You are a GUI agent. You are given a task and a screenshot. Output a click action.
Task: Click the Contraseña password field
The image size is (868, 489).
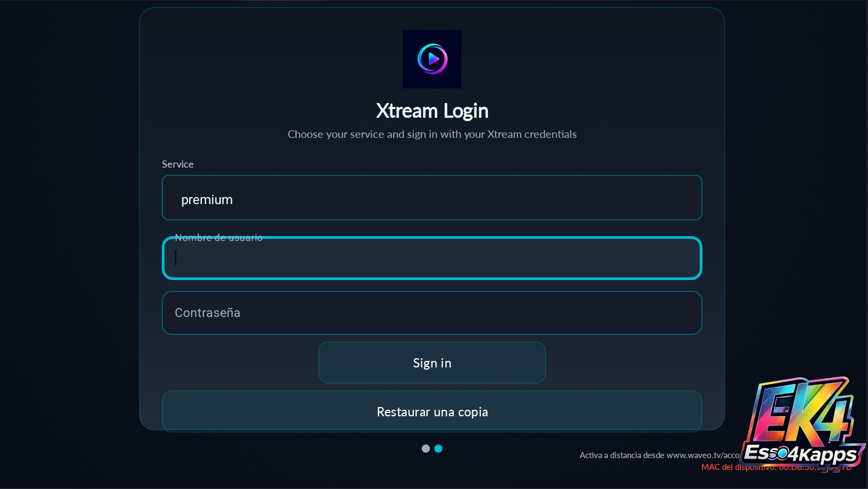[432, 313]
